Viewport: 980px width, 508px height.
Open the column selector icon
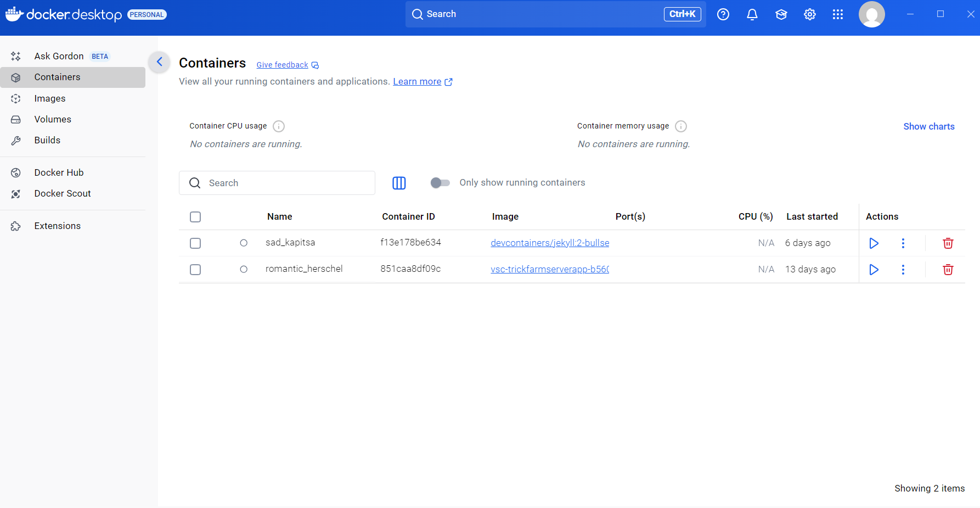[x=399, y=183]
